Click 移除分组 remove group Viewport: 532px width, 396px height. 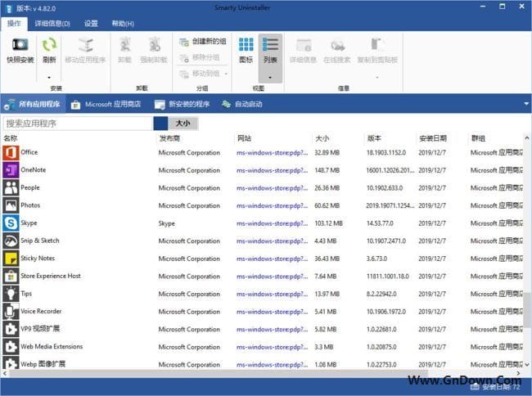tap(200, 57)
